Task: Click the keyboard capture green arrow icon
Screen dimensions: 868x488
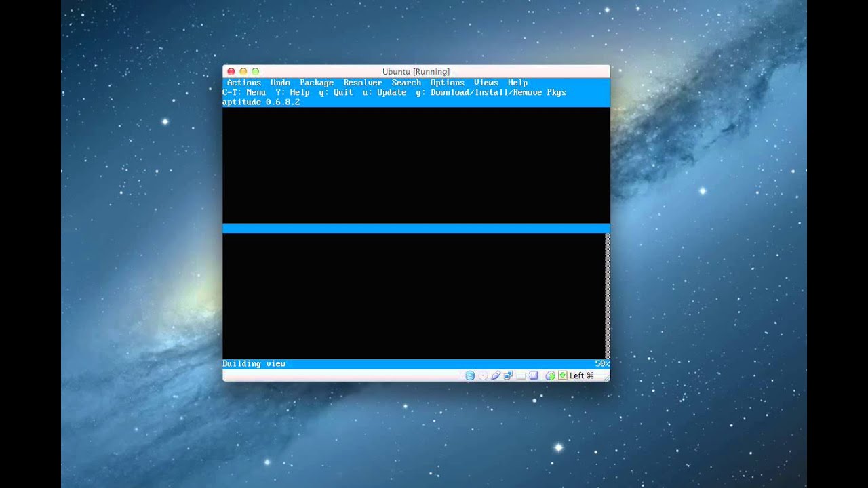Action: click(563, 375)
